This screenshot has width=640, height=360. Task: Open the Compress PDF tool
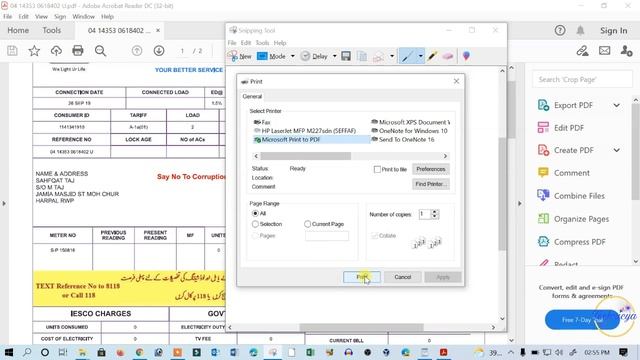(579, 242)
